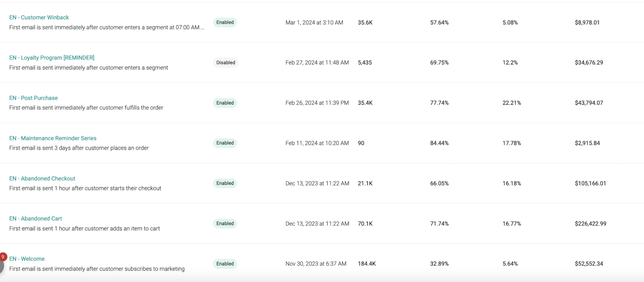Image resolution: width=644 pixels, height=282 pixels.
Task: Open the EN - Welcome flow
Action: (x=27, y=259)
